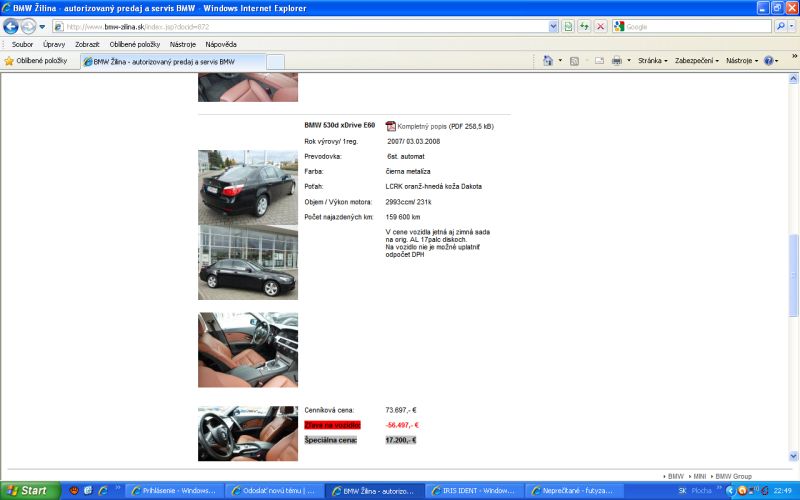Launch Internet Explorer from quick launch
800x500 pixels.
pyautogui.click(x=103, y=491)
